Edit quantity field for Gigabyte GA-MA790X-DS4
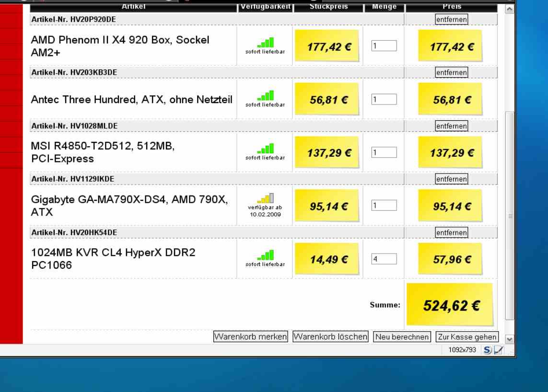Image resolution: width=548 pixels, height=392 pixels. coord(384,206)
